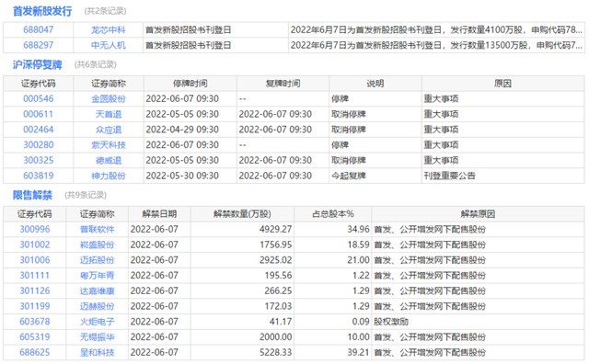Screen dimensions: 589x364
Task: Select 中无人机 13500万股 description text
Action: tap(436, 45)
